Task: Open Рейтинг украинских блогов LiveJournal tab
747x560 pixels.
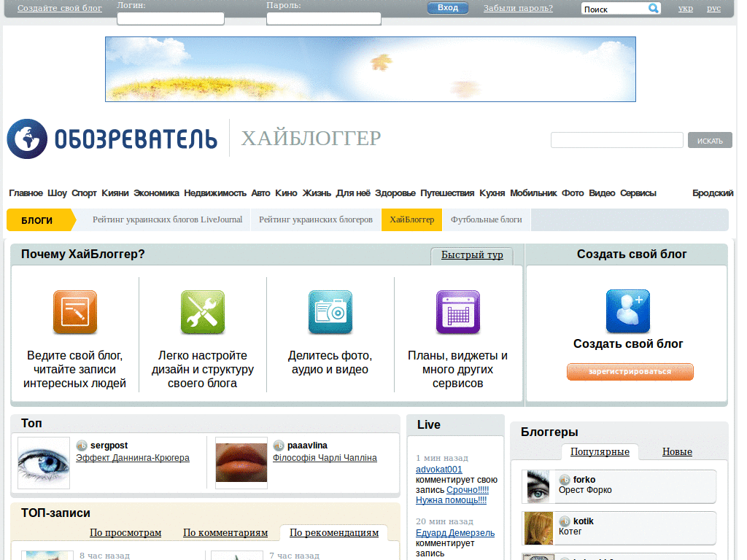Action: pos(167,219)
